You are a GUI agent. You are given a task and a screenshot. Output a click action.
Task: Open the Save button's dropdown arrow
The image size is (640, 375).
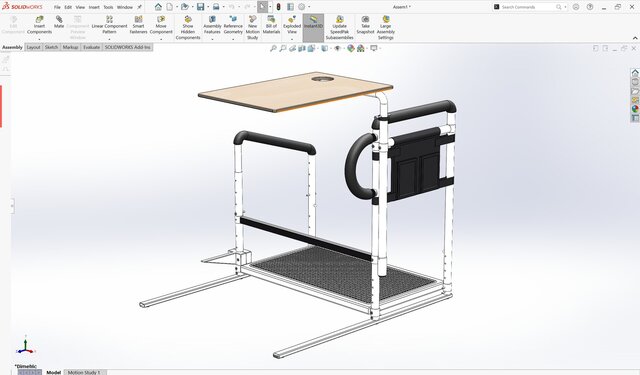tap(208, 7)
